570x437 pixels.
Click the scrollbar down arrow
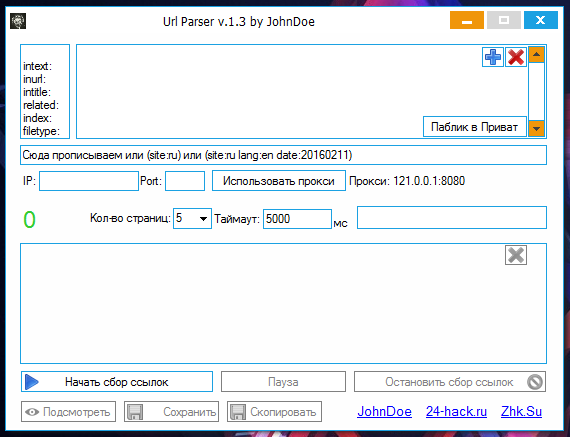(536, 129)
